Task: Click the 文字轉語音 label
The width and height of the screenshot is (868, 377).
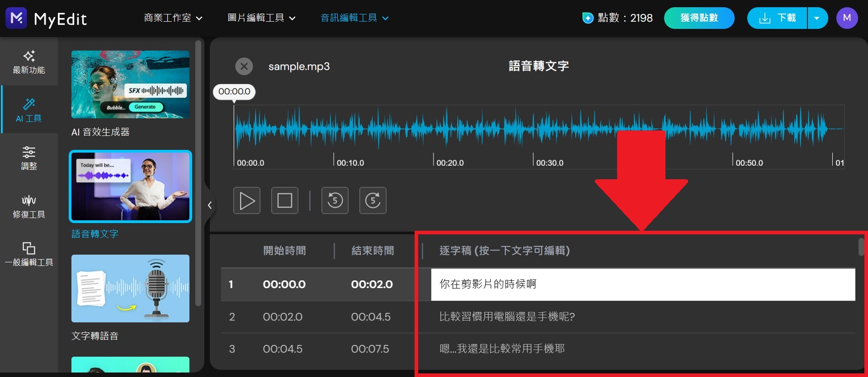Action: pos(95,336)
